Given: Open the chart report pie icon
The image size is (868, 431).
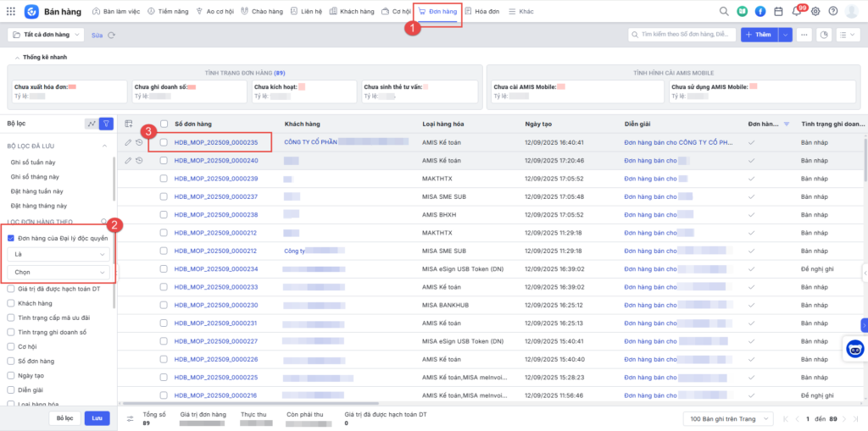Looking at the screenshot, I should coord(823,35).
